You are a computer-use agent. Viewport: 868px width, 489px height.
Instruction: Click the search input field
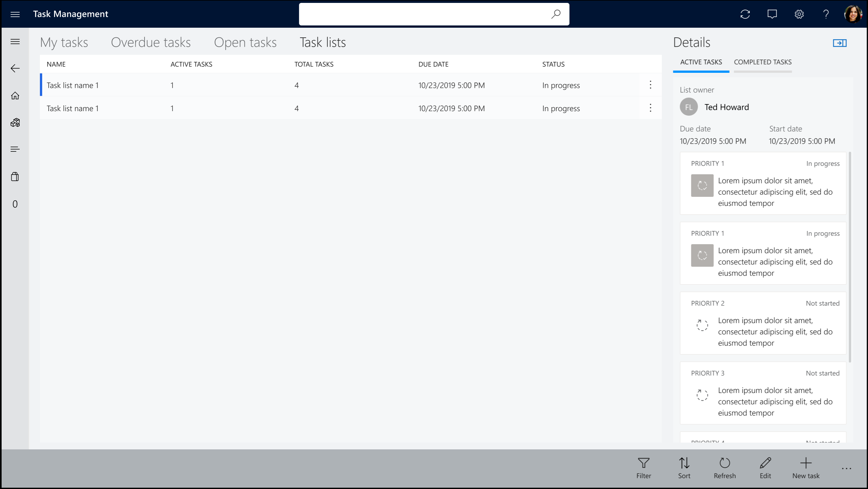pos(434,14)
